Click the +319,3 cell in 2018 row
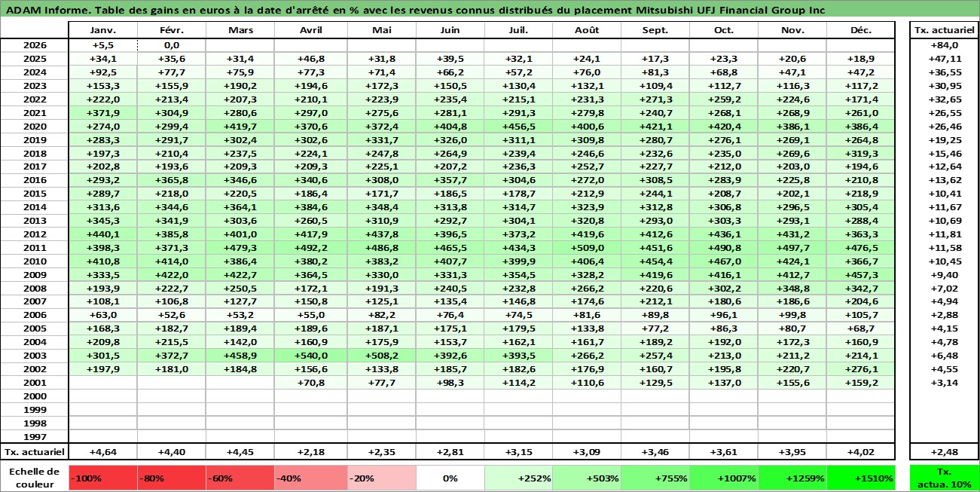The image size is (980, 492). [x=861, y=153]
